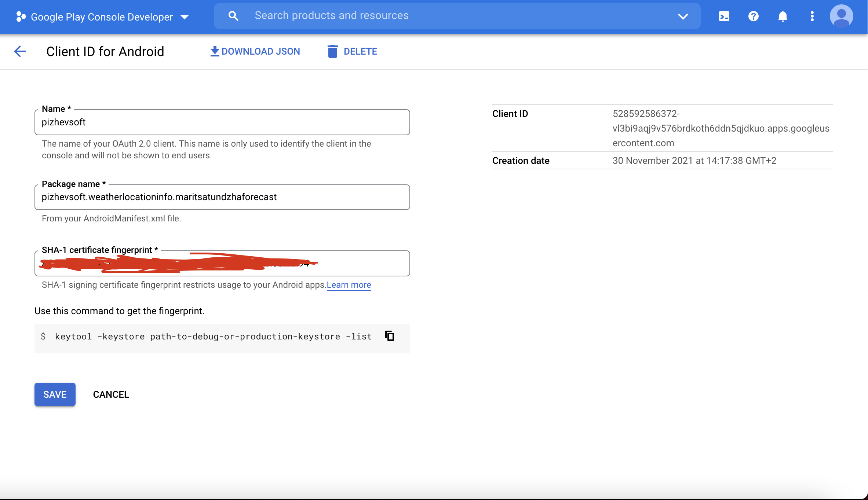Click the 'Client ID for Android' page title
Viewport: 868px width, 500px height.
pyautogui.click(x=105, y=51)
